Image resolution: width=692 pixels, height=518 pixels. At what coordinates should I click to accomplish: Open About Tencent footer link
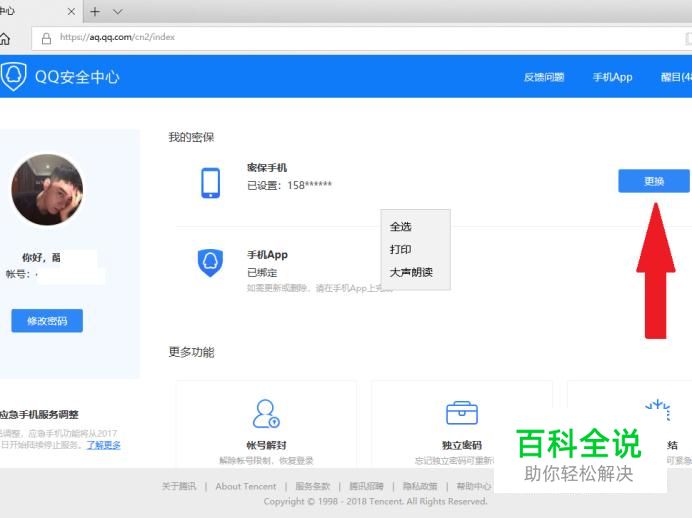click(x=246, y=486)
